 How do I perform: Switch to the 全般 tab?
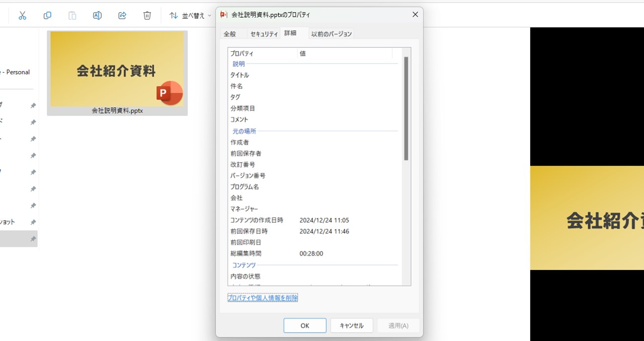pos(229,34)
